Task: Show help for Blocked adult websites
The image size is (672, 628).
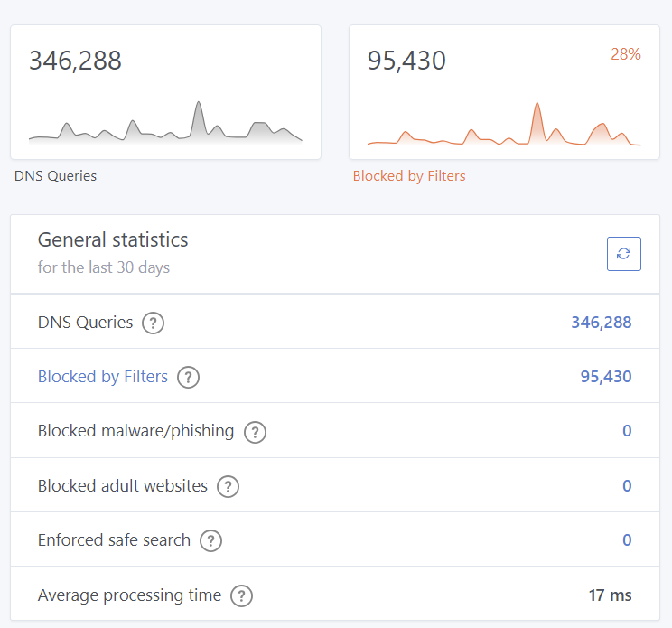Action: click(228, 486)
